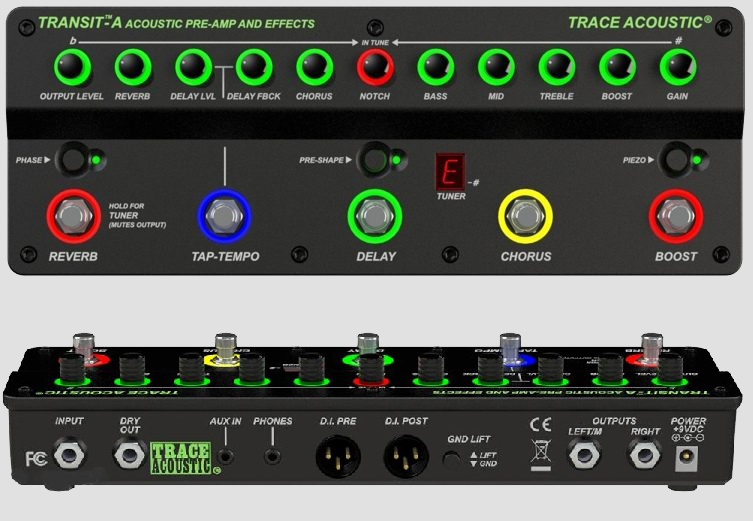753x521 pixels.
Task: Click the Output Level knob
Action: click(72, 68)
